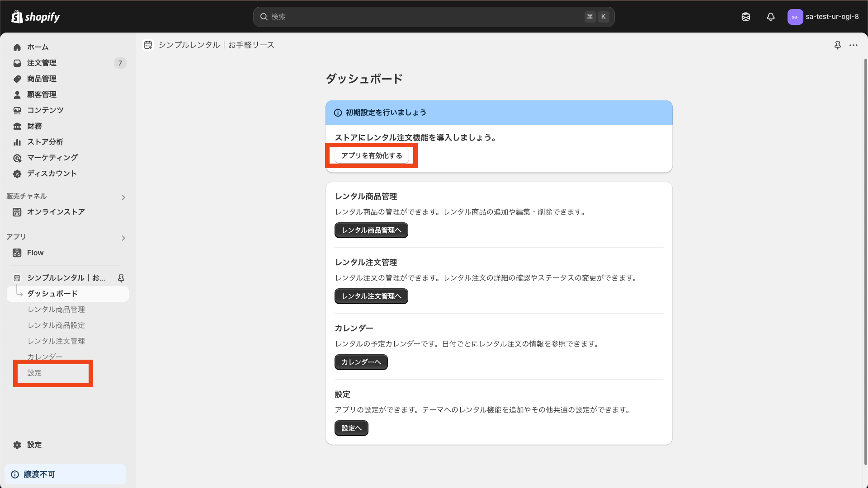Click the 顧客管理 customers icon
Viewport: 868px width, 488px height.
point(17,94)
